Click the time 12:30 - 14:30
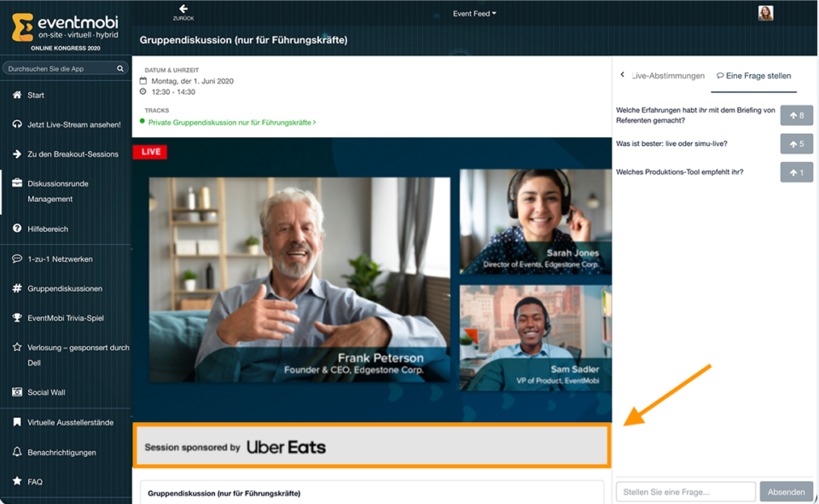This screenshot has width=819, height=504. pyautogui.click(x=173, y=92)
